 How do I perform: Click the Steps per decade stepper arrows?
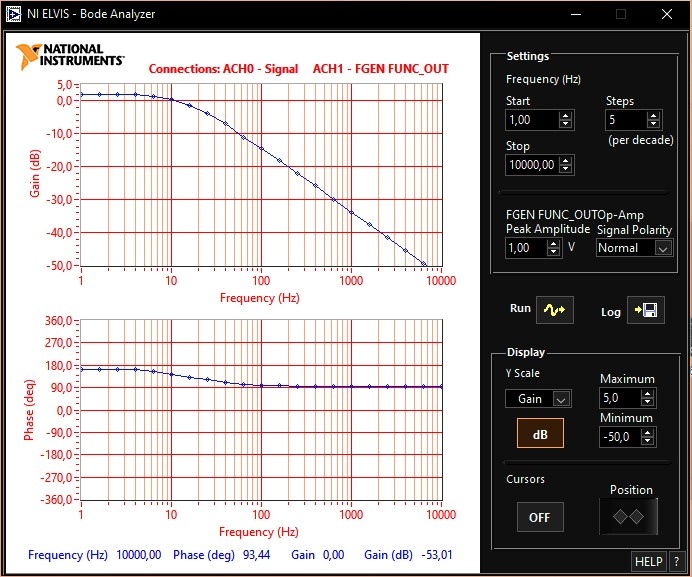[654, 120]
